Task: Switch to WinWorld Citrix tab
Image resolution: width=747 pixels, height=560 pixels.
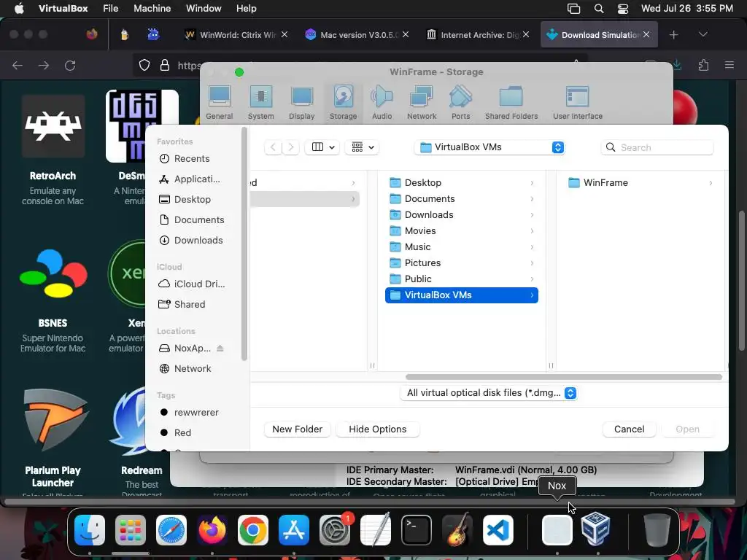Action: 236,35
